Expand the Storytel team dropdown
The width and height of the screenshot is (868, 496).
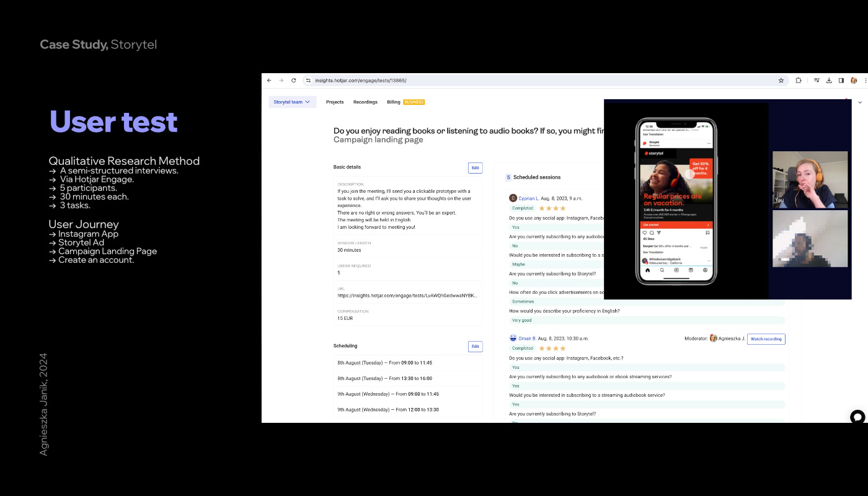(293, 102)
